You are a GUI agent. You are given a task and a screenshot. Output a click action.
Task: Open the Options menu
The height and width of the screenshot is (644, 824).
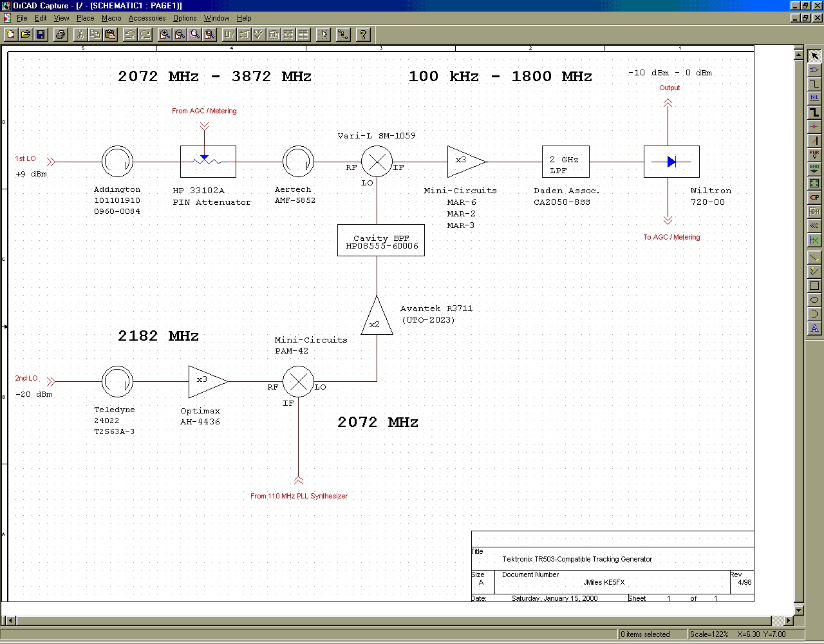click(185, 18)
